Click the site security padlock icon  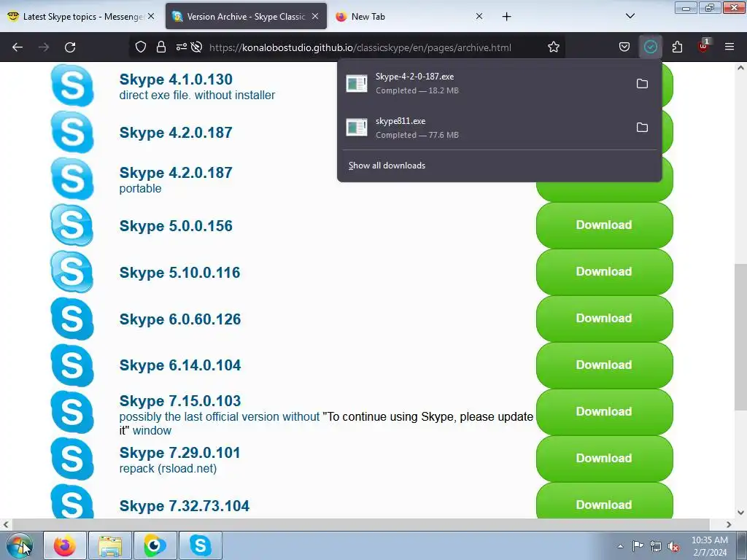click(161, 47)
